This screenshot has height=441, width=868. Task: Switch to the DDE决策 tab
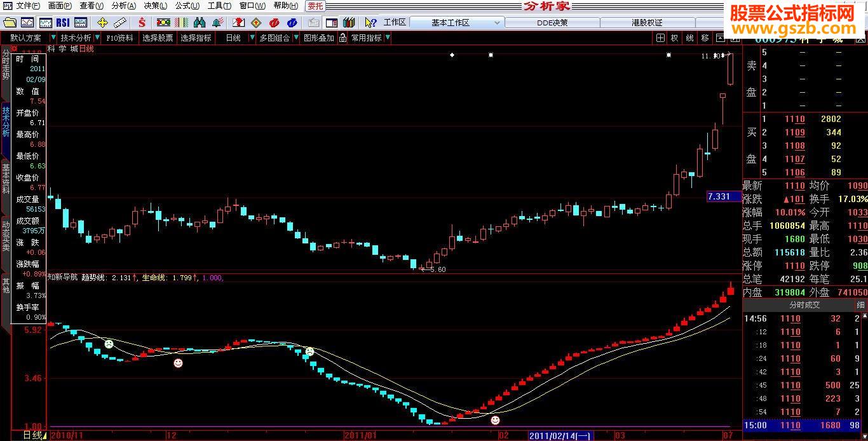click(x=552, y=22)
